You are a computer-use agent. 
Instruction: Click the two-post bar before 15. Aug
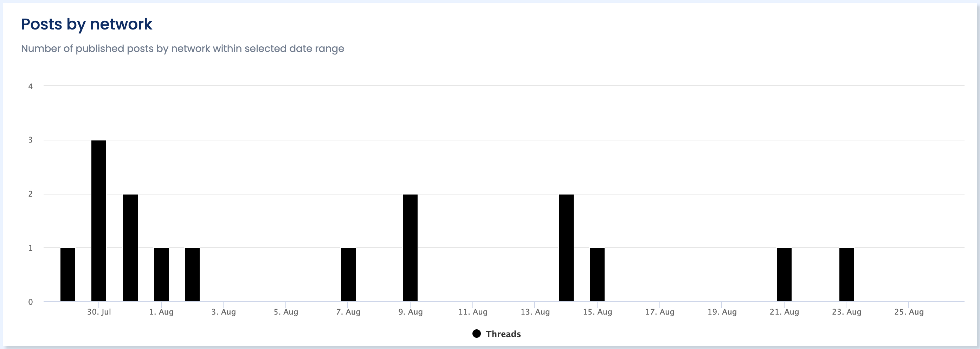click(566, 248)
